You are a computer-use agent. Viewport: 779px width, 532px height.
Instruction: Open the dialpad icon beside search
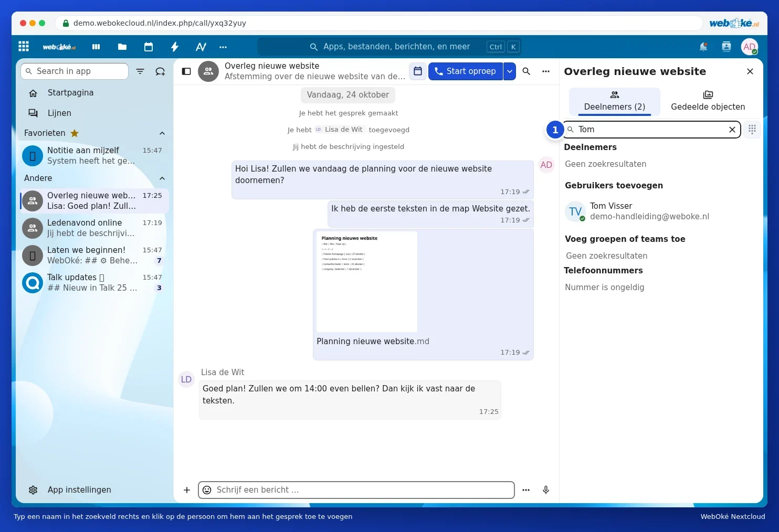(752, 129)
